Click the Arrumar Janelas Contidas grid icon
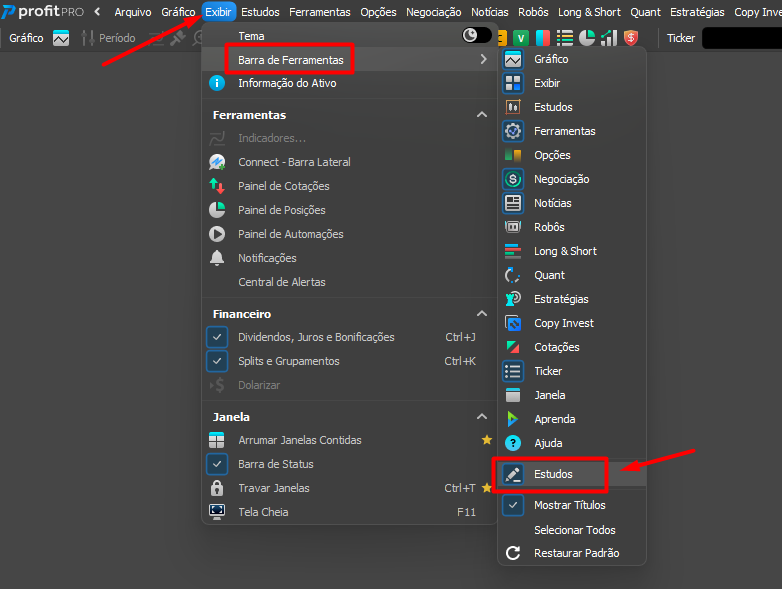This screenshot has width=782, height=589. coord(216,440)
